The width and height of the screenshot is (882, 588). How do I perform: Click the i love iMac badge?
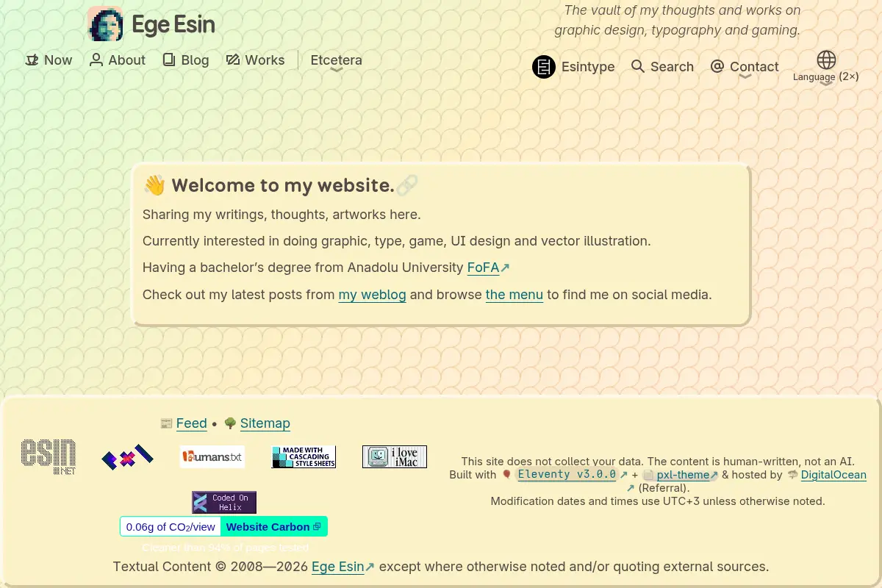click(x=395, y=457)
